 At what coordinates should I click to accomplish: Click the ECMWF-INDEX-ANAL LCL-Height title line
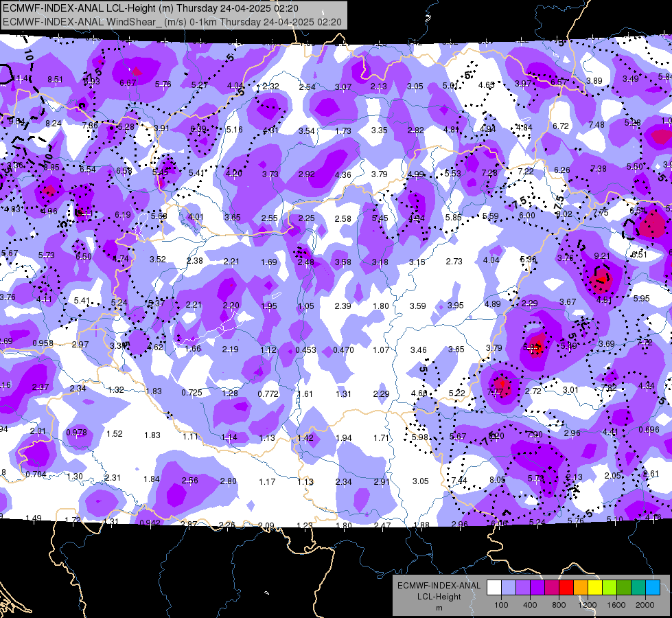click(x=150, y=8)
